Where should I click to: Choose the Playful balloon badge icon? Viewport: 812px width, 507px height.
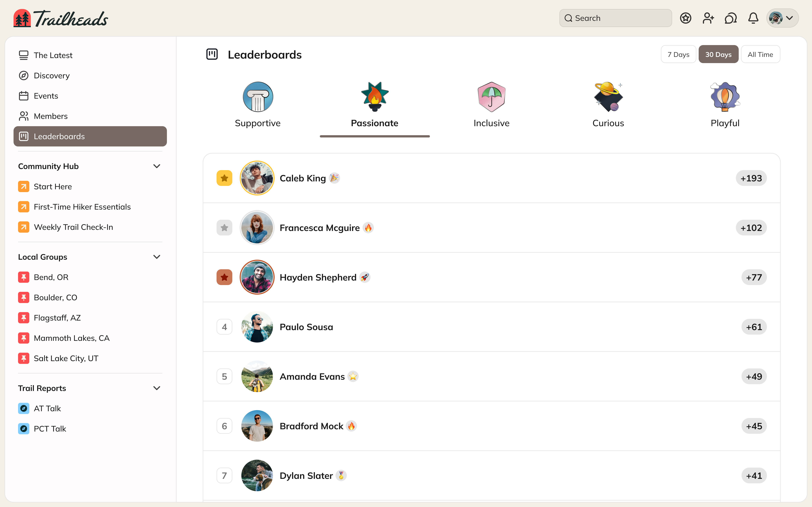(725, 97)
